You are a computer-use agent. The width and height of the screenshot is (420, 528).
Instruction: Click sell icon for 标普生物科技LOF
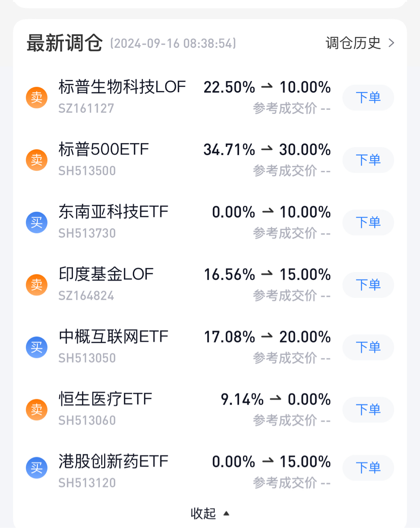pyautogui.click(x=37, y=98)
